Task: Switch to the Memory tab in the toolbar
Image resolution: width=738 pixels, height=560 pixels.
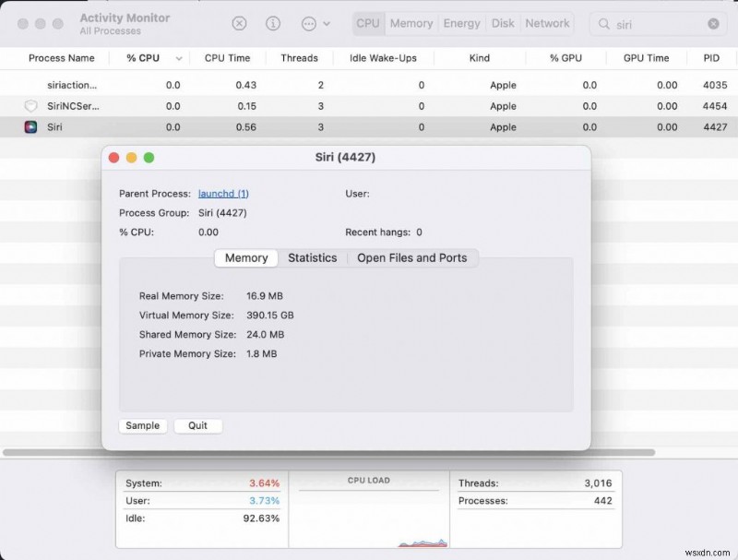Action: 411,23
